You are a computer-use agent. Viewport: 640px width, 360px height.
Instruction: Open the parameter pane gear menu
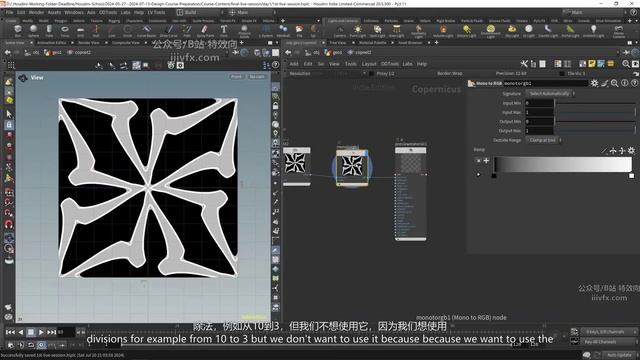[594, 83]
